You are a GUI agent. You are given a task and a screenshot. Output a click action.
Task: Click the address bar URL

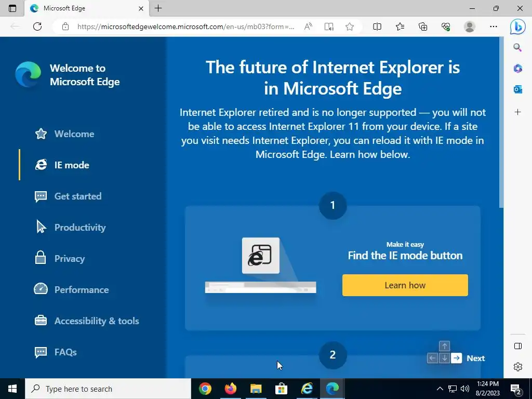coord(185,26)
